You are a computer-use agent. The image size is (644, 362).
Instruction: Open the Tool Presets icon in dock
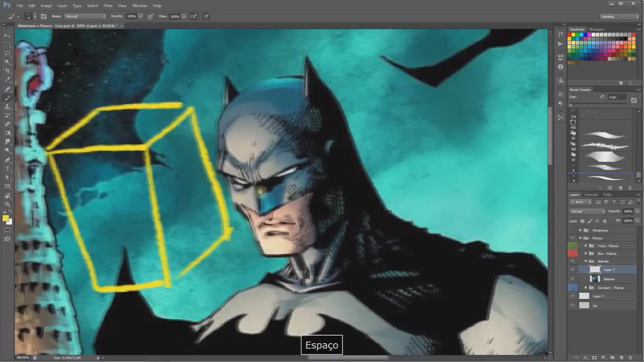pos(560,117)
